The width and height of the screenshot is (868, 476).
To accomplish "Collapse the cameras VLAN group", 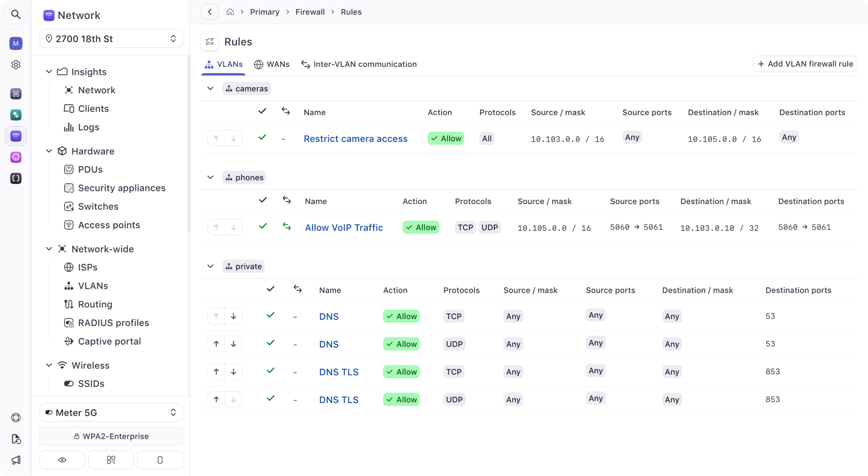I will pyautogui.click(x=210, y=89).
